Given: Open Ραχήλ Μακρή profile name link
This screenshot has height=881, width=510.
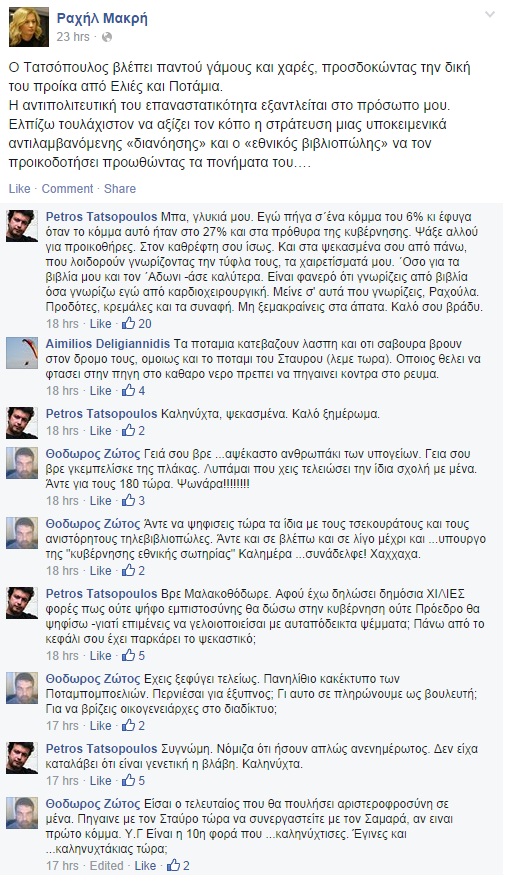Looking at the screenshot, I should [102, 19].
